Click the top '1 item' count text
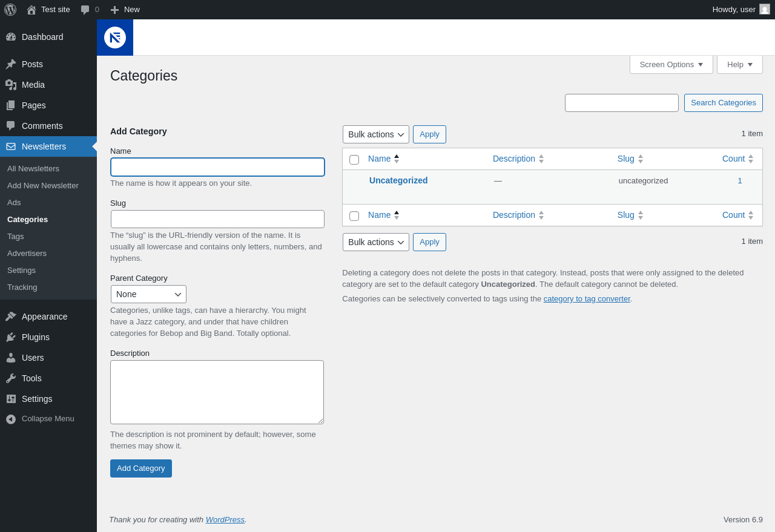Image resolution: width=775 pixels, height=532 pixels. pos(752,133)
